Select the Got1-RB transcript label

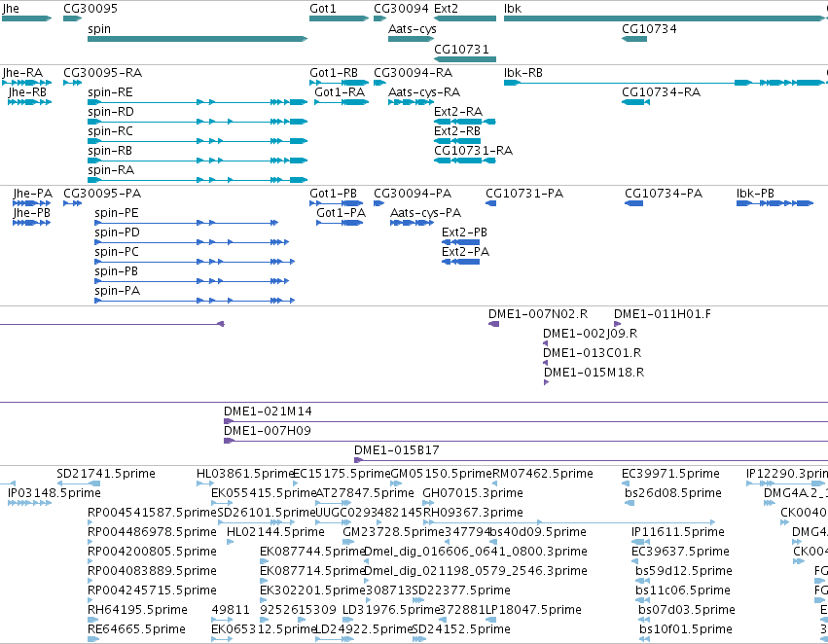pos(333,73)
